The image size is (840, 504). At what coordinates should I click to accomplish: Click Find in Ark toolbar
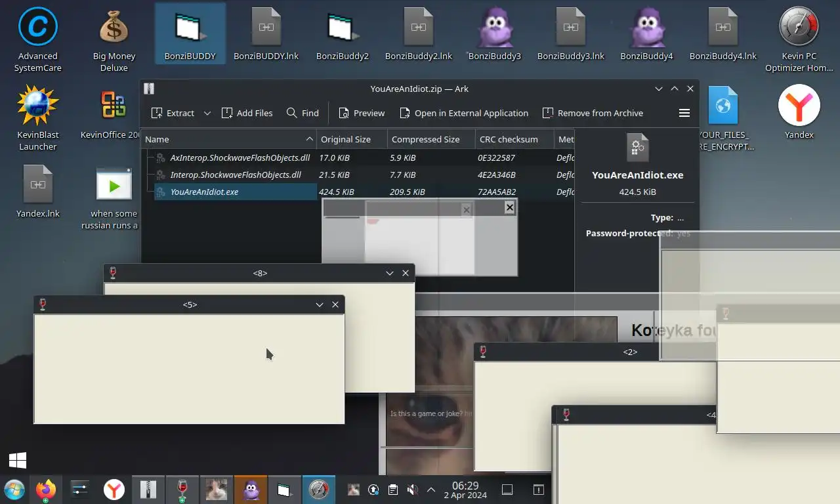pos(303,113)
